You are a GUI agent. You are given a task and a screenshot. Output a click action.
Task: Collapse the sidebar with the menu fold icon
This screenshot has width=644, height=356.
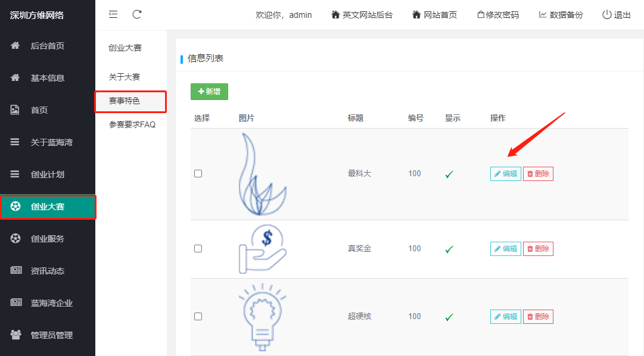click(x=113, y=14)
